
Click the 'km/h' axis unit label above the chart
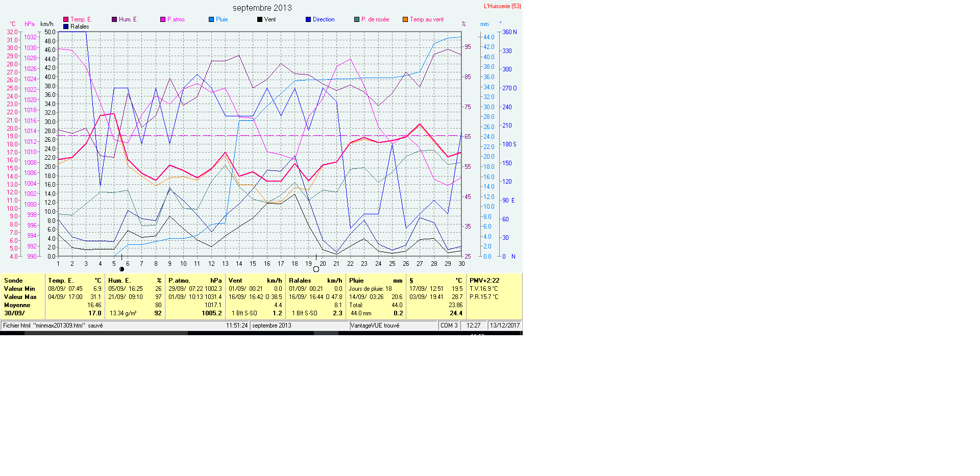(x=47, y=24)
